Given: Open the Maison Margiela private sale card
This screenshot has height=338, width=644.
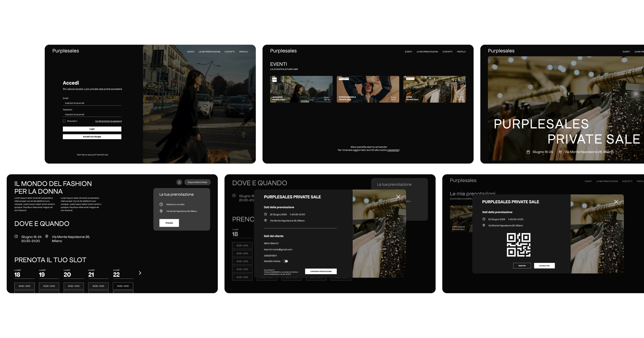Looking at the screenshot, I should (x=368, y=89).
